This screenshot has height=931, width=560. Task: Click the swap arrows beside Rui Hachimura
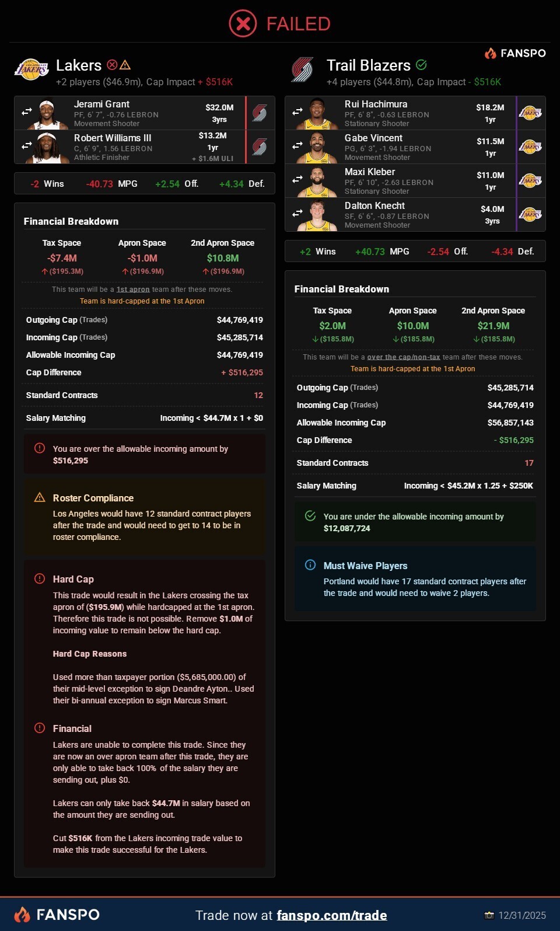[297, 111]
